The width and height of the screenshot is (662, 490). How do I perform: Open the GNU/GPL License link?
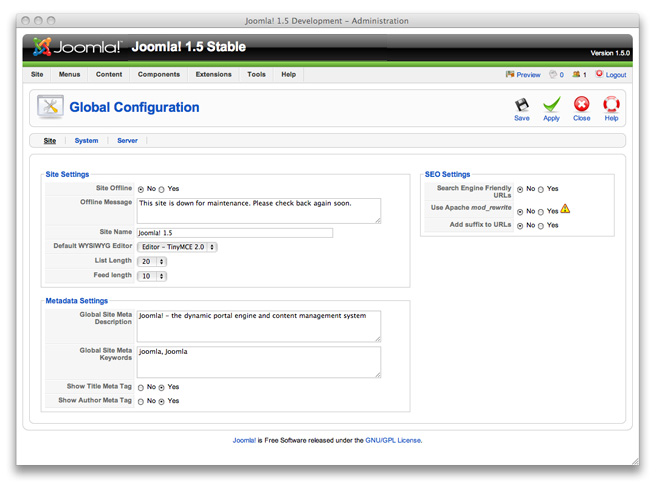[x=393, y=440]
